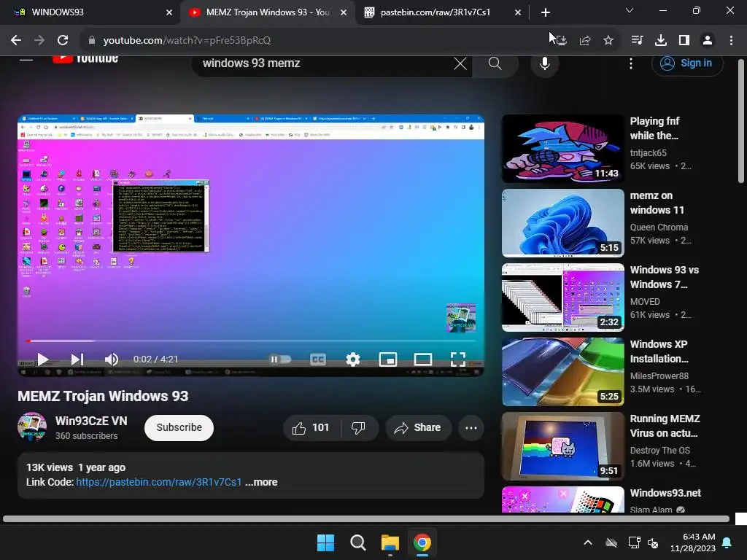The image size is (747, 560).
Task: Click the Share button
Action: [418, 427]
